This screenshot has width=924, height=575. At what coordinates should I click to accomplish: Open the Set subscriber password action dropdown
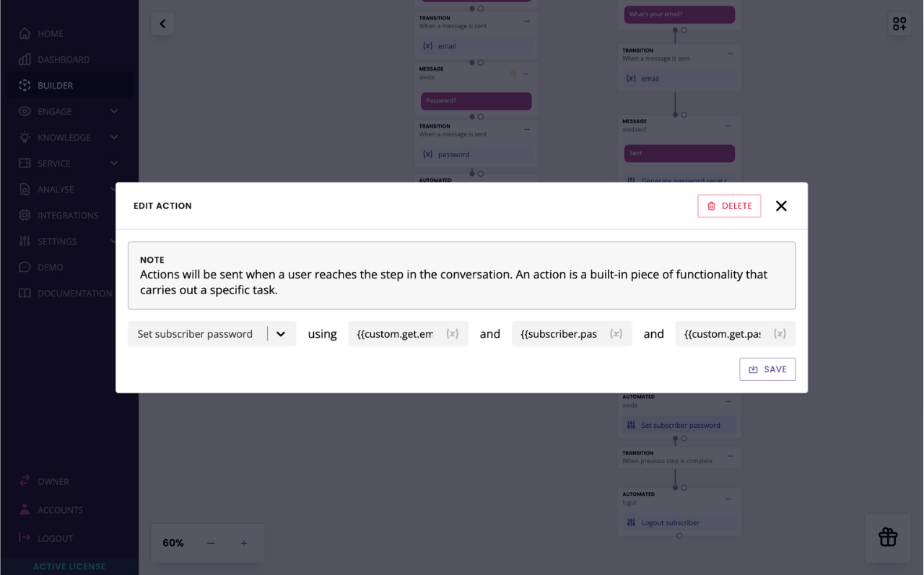(282, 333)
